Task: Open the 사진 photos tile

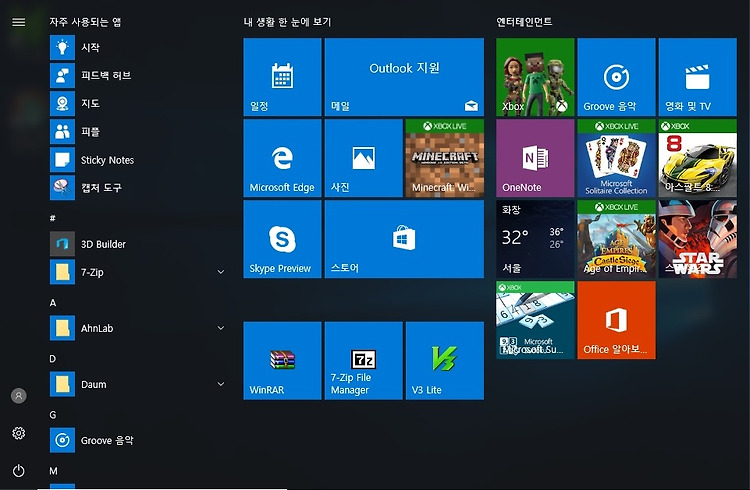Action: (x=364, y=158)
